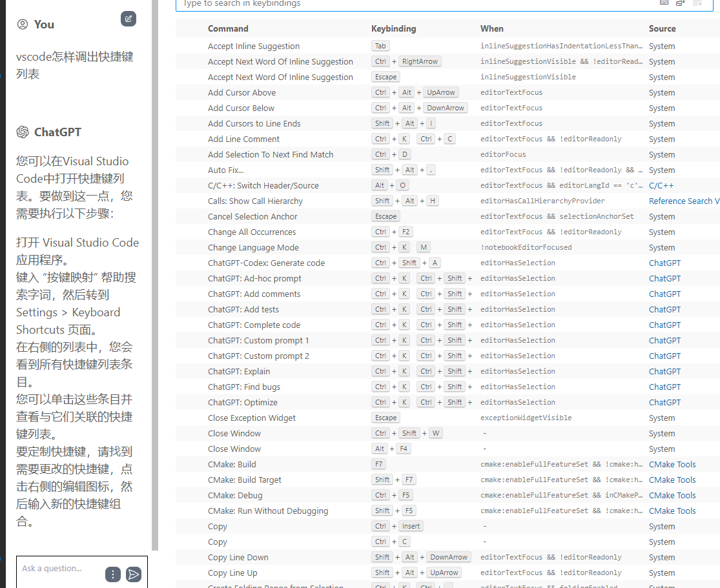Select ChatGPT: Complete code command
Image resolution: width=720 pixels, height=588 pixels.
point(254,325)
